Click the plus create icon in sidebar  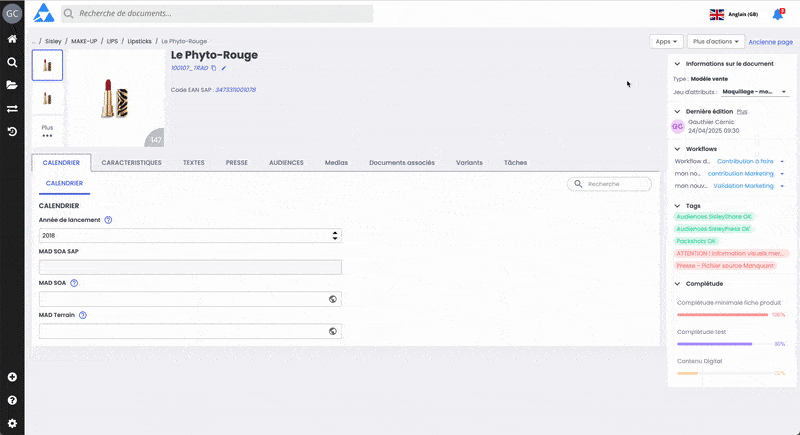[x=12, y=377]
